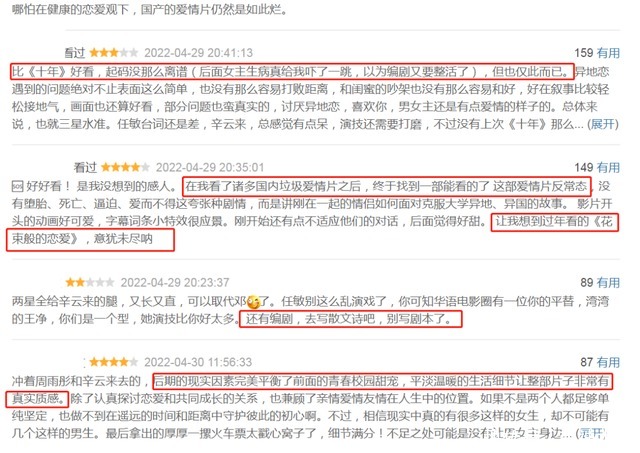640x453 pixels.
Task: Click 看过 label on the three-star review
Action: pyautogui.click(x=75, y=53)
